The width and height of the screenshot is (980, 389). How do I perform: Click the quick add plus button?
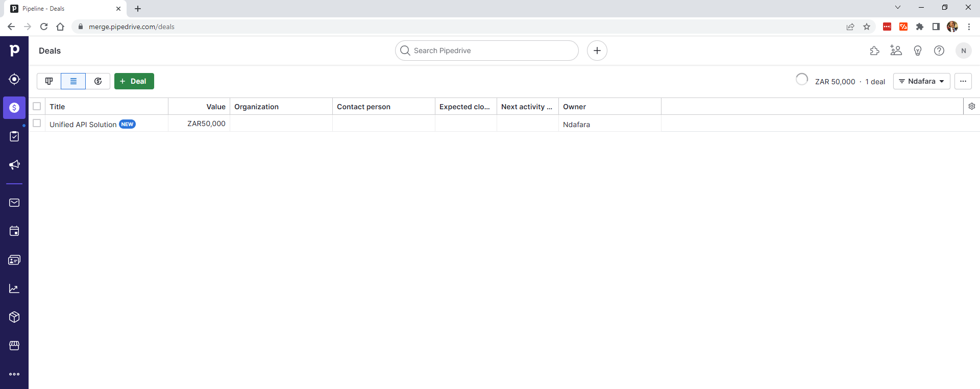pos(597,51)
